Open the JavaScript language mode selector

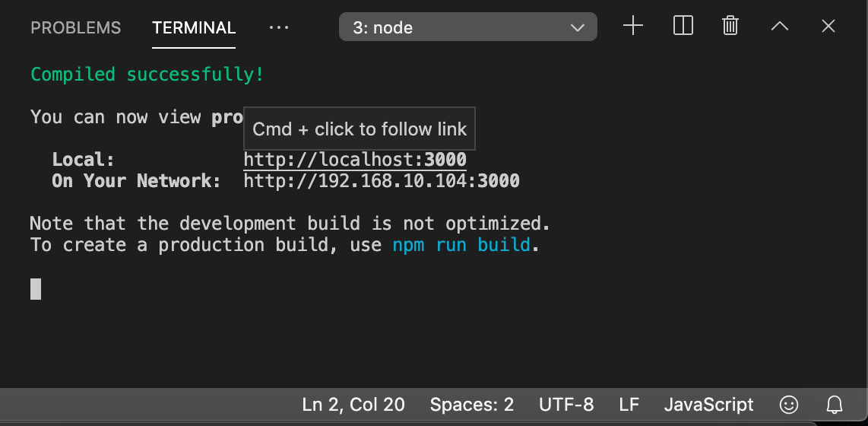tap(708, 405)
